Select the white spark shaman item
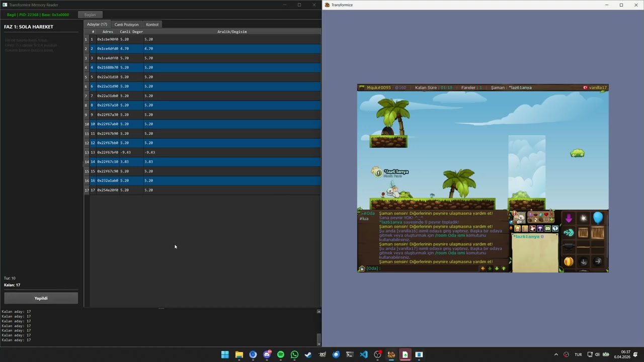 click(x=583, y=218)
